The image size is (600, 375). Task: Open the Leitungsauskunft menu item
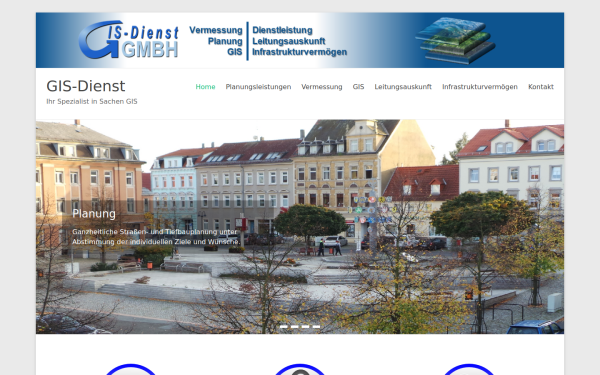[403, 87]
